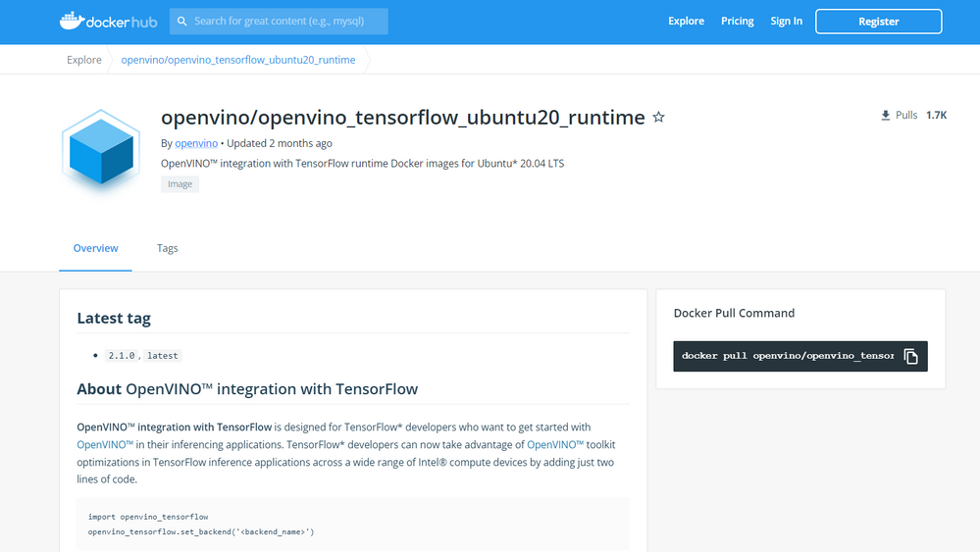The height and width of the screenshot is (552, 980).
Task: Click the search magnifier icon
Action: click(x=181, y=22)
